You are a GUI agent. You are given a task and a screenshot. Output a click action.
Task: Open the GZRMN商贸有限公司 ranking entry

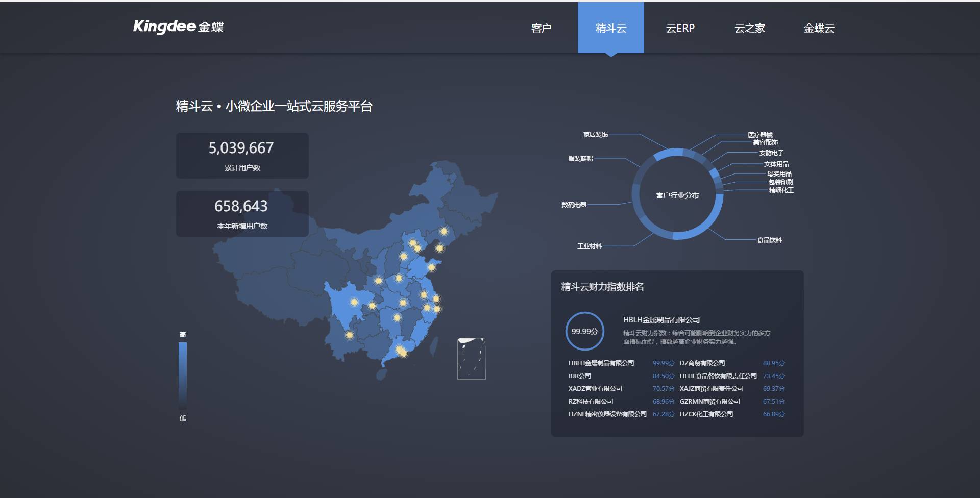tap(710, 402)
